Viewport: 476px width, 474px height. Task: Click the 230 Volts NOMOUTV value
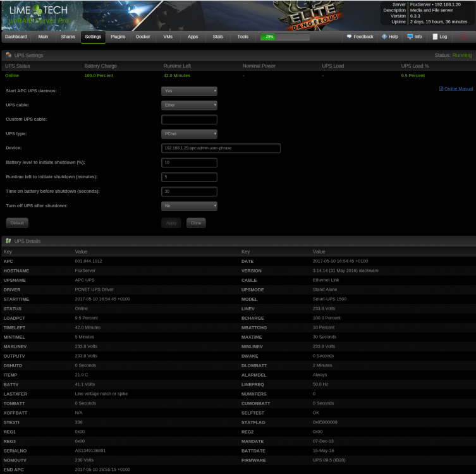(84, 459)
